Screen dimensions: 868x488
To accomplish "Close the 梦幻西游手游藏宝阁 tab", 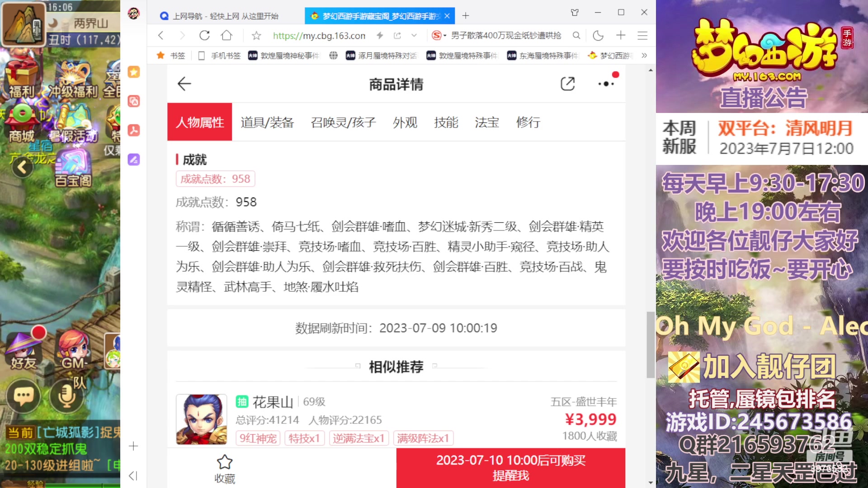I will (447, 16).
